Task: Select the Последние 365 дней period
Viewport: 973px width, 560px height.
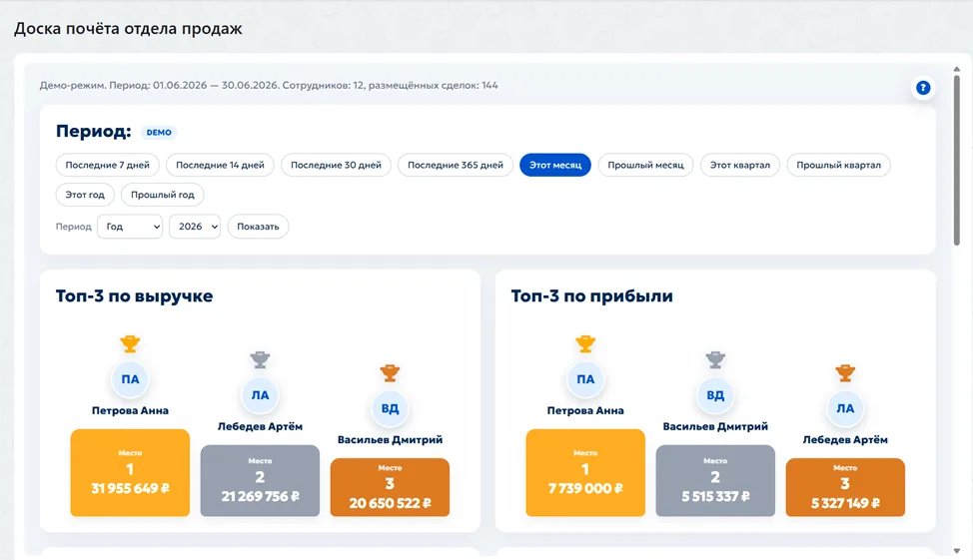Action: tap(456, 165)
